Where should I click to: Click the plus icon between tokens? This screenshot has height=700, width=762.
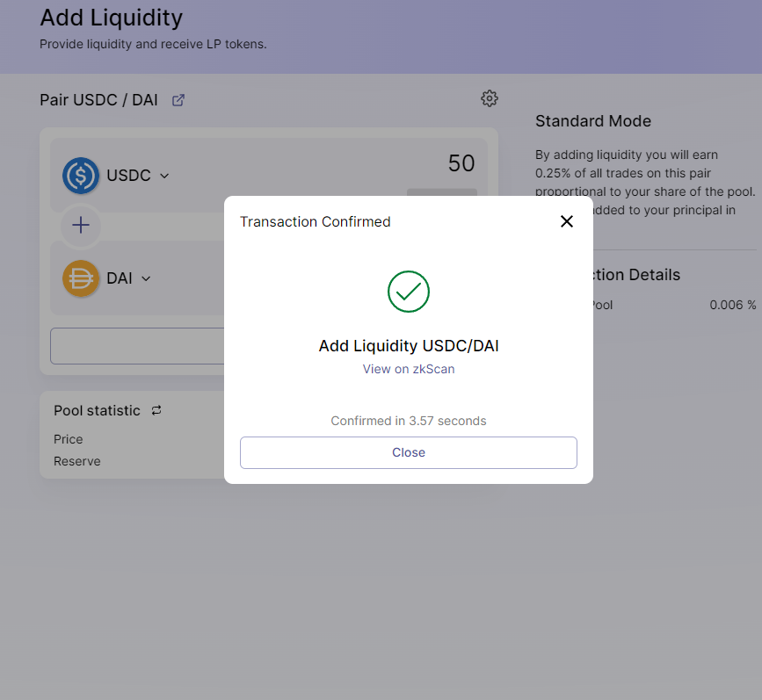pos(81,225)
